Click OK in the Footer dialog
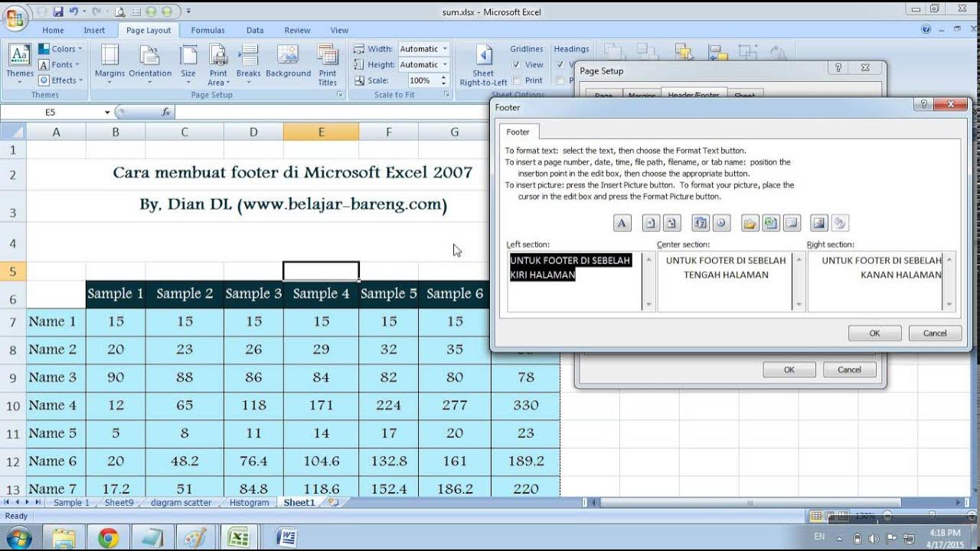The height and width of the screenshot is (551, 980). [874, 333]
